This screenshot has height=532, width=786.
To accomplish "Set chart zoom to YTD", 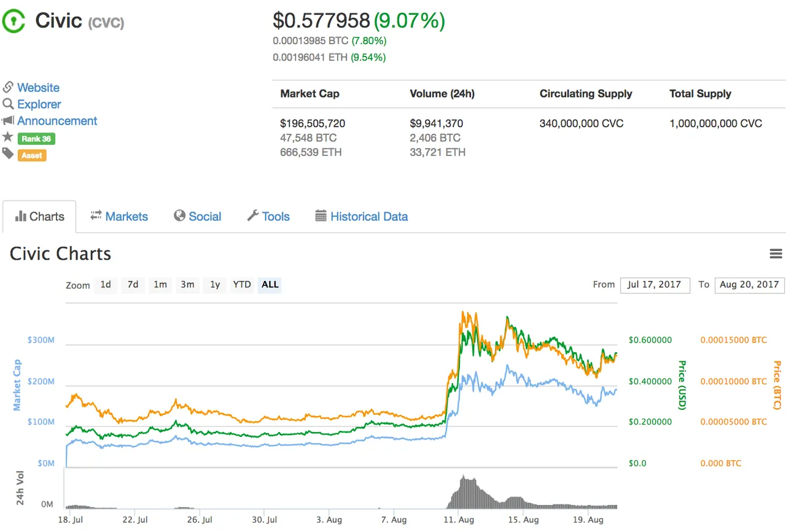I will coord(242,285).
